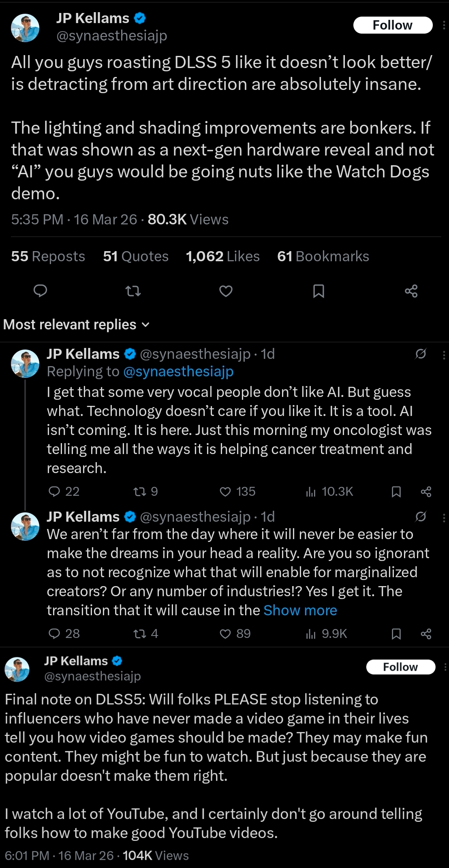
Task: Expand the truncated reply with Show more
Action: [300, 610]
